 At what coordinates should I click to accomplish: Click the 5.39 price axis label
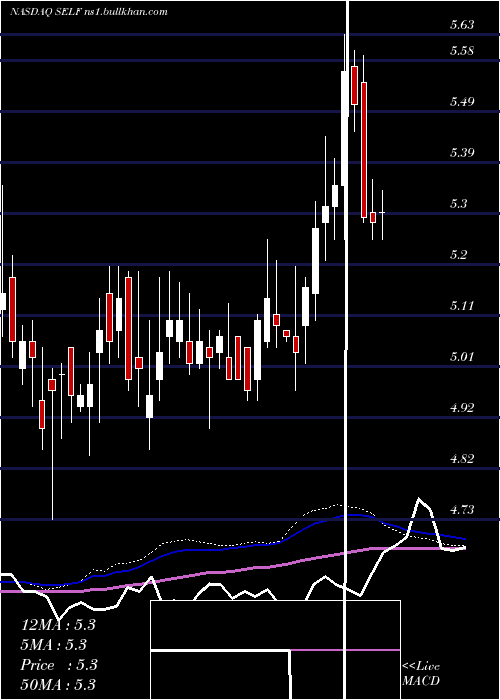coord(462,153)
